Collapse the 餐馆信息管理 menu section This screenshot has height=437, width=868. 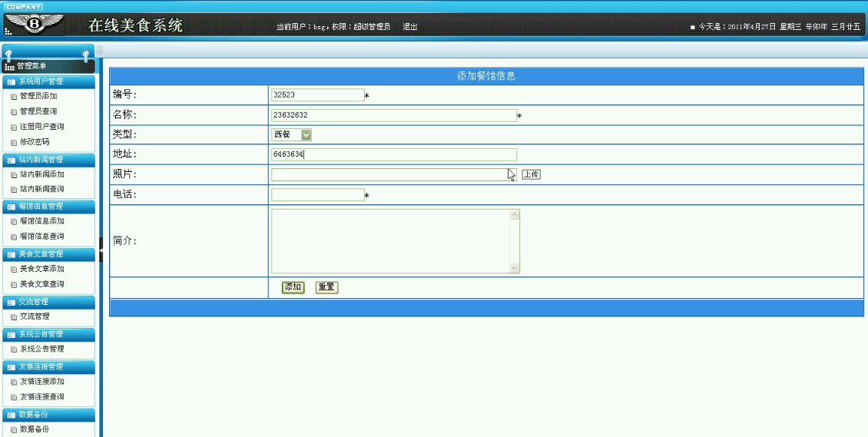pos(48,207)
